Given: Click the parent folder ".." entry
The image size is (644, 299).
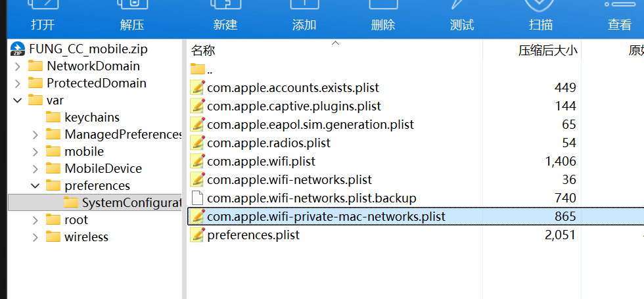Looking at the screenshot, I should click(x=202, y=70).
